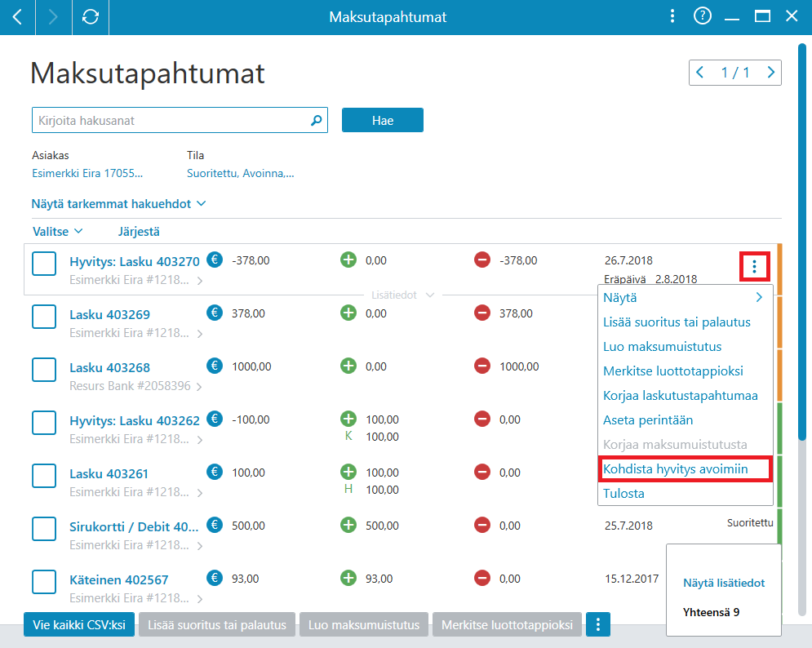
Task: Refresh the Maksutapahtumat view
Action: [x=91, y=17]
